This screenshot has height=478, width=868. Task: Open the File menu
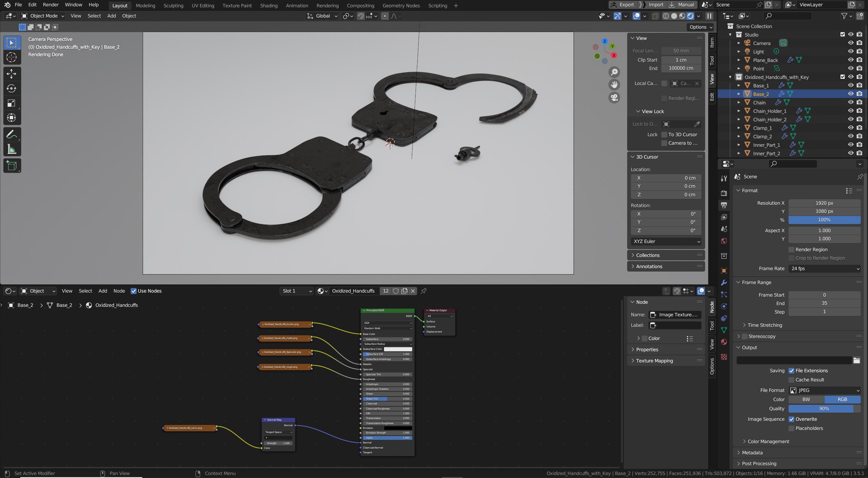[18, 5]
